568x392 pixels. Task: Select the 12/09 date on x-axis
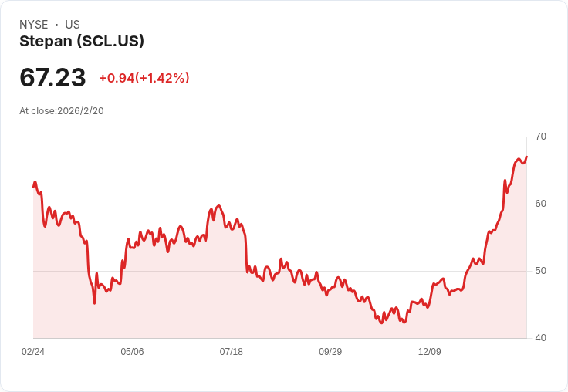click(429, 352)
